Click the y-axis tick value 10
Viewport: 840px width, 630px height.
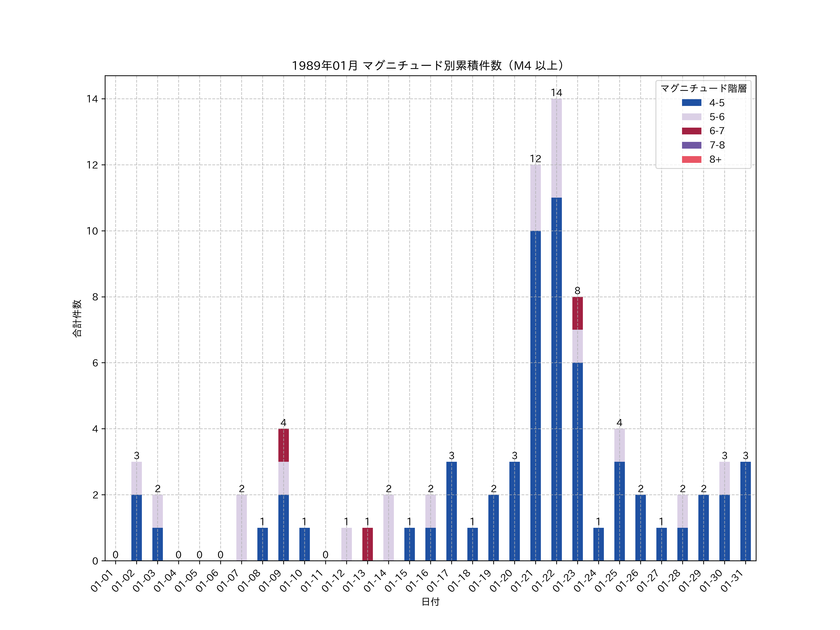pyautogui.click(x=92, y=231)
